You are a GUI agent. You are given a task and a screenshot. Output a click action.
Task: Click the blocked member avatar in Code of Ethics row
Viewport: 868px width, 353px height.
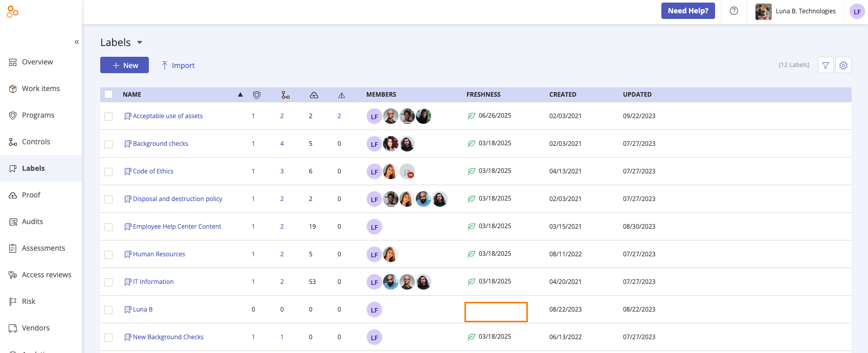[407, 172]
